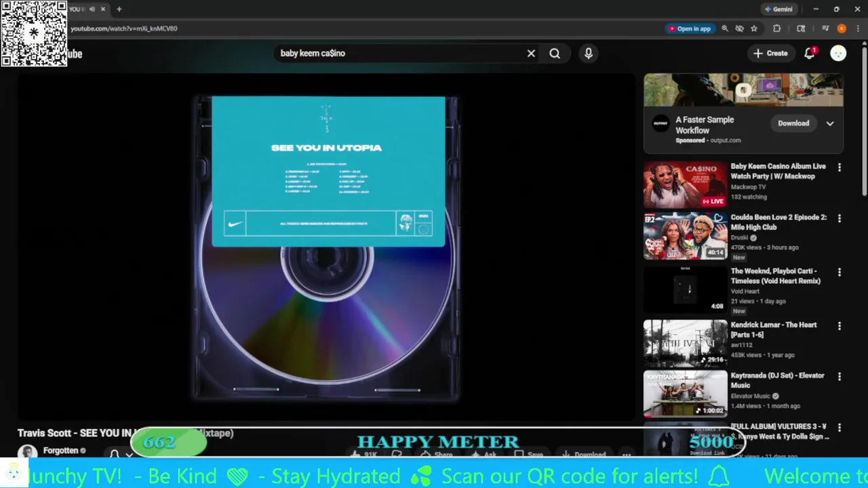
Task: Bookmark this page with the star icon
Action: (x=754, y=28)
